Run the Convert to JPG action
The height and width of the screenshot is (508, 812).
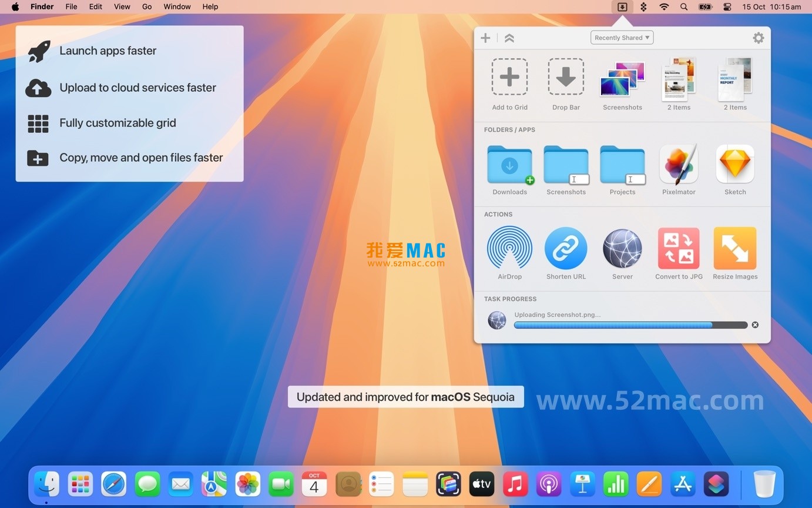pyautogui.click(x=678, y=248)
